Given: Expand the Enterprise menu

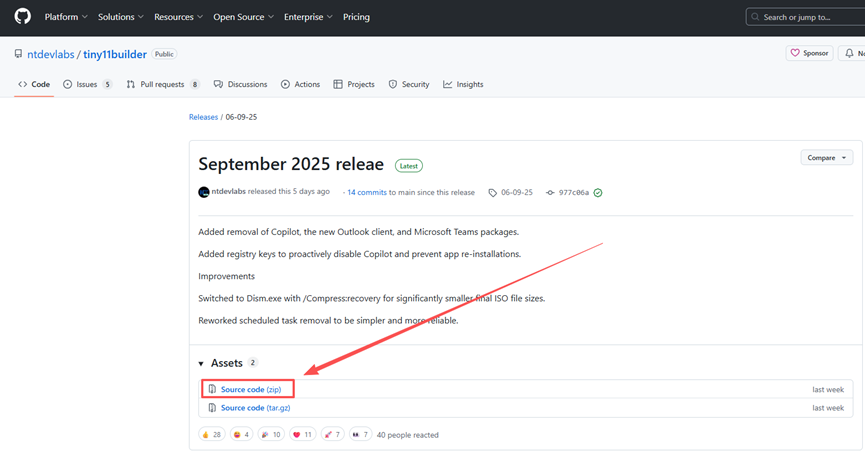Looking at the screenshot, I should tap(308, 17).
